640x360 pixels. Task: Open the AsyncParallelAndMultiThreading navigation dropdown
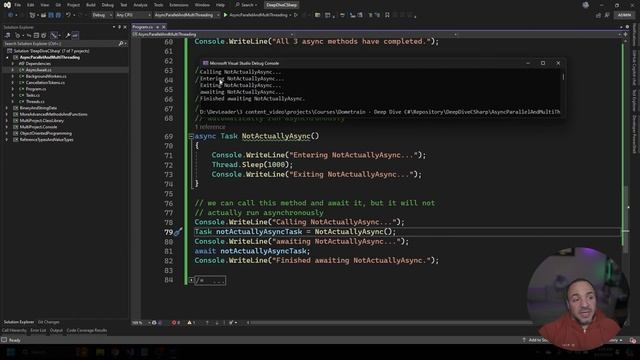point(213,34)
